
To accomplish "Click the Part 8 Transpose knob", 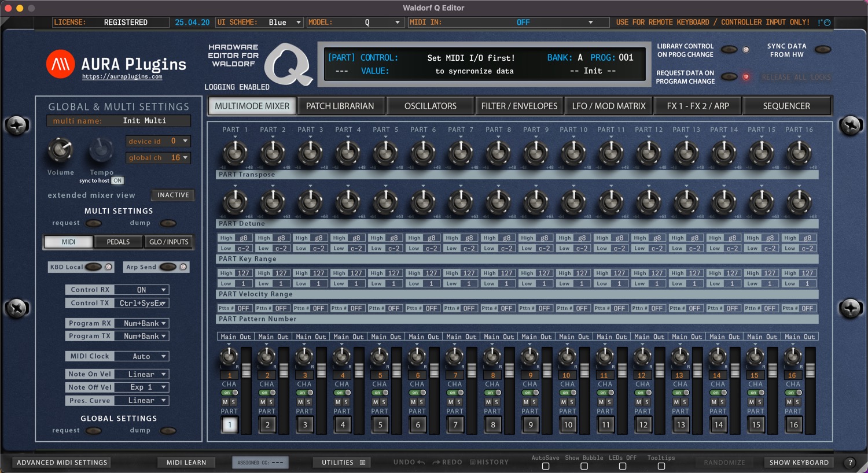I will click(x=498, y=153).
